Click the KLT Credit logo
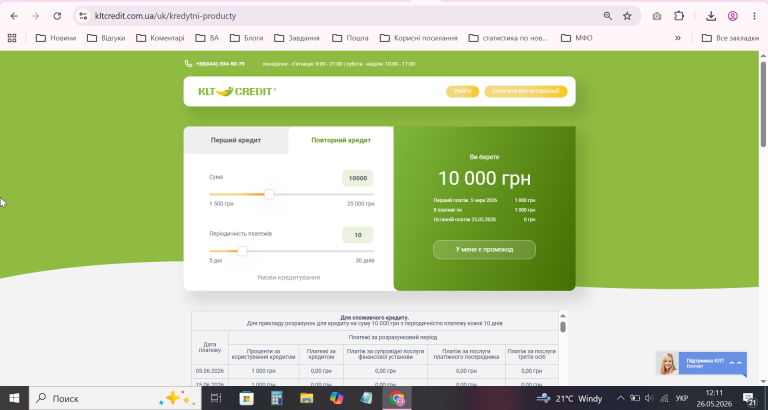Viewport: 768px width, 410px height. pyautogui.click(x=237, y=91)
